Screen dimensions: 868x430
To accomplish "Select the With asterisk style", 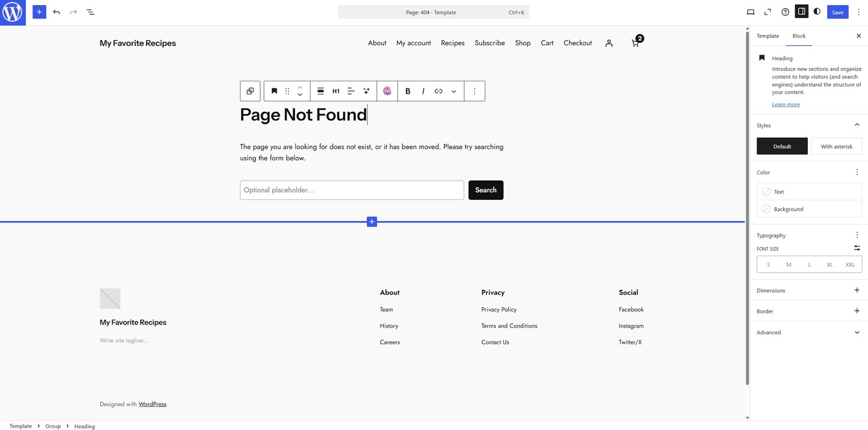I will tap(836, 146).
